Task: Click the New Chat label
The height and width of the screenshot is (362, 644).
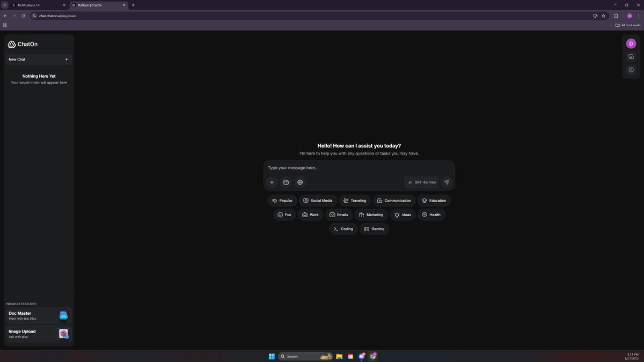Action: tap(17, 60)
